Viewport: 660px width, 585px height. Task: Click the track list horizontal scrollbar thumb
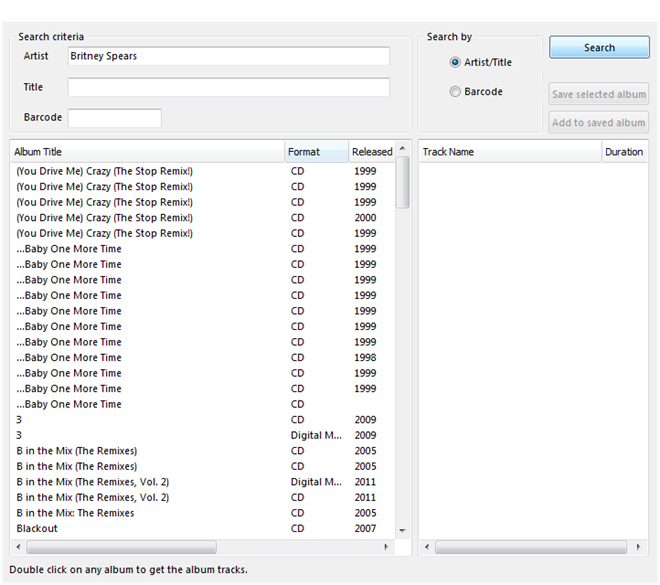531,547
